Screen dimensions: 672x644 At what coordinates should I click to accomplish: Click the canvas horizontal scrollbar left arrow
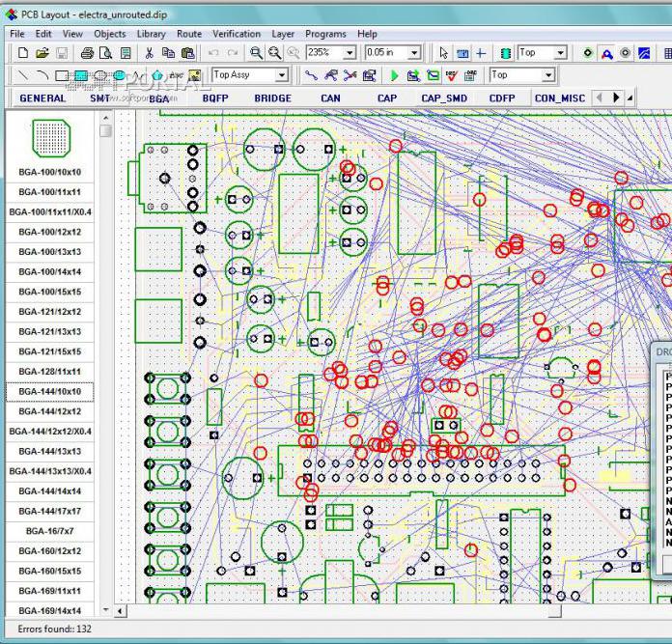[x=121, y=611]
